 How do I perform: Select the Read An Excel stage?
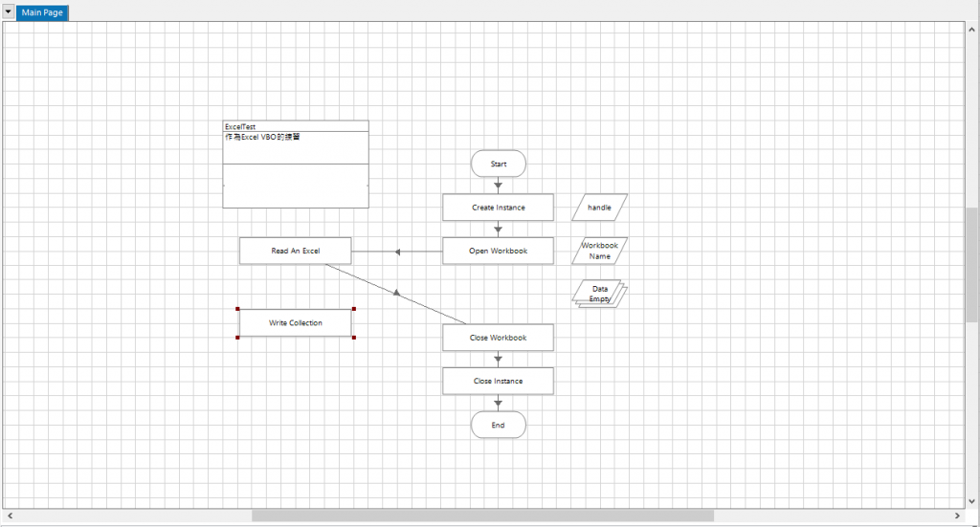(295, 251)
